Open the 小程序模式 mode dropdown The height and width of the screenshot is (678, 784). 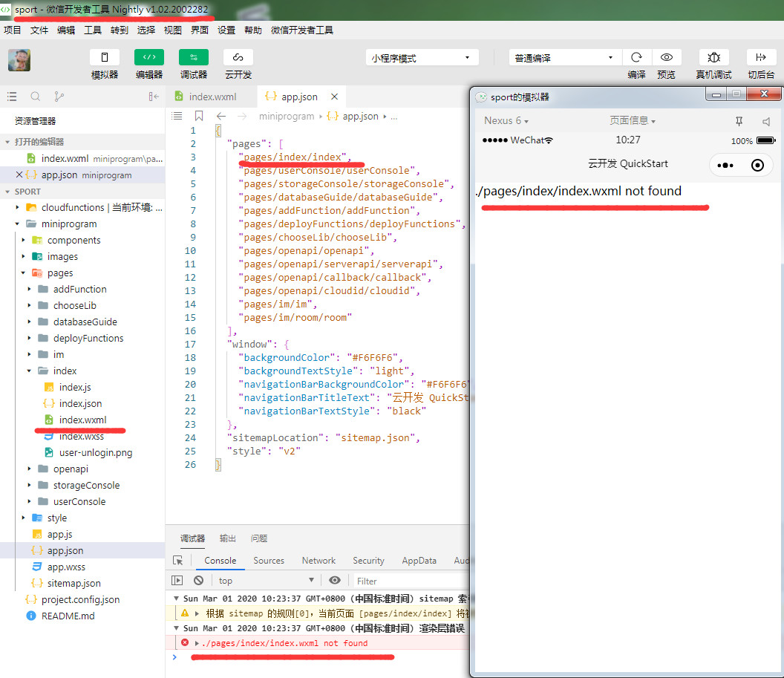[x=422, y=57]
